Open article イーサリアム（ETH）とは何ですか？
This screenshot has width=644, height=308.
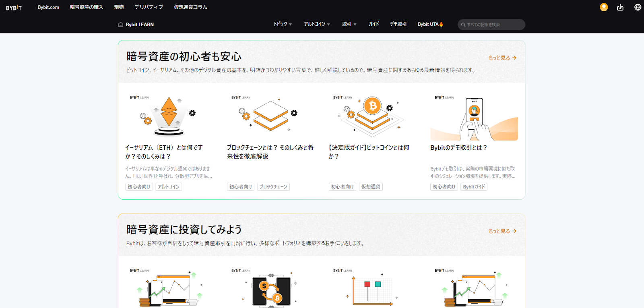(164, 152)
